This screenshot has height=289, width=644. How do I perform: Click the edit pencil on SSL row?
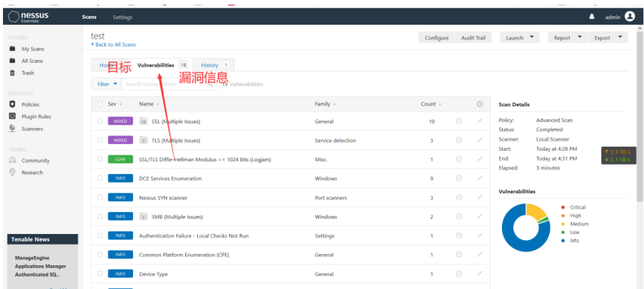(x=479, y=121)
